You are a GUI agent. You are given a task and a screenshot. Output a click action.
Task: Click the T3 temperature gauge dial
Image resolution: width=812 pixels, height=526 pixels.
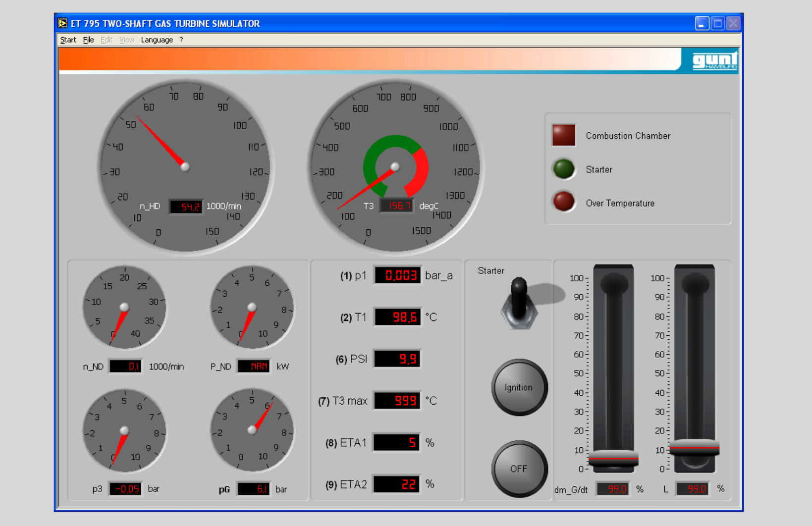(x=395, y=167)
